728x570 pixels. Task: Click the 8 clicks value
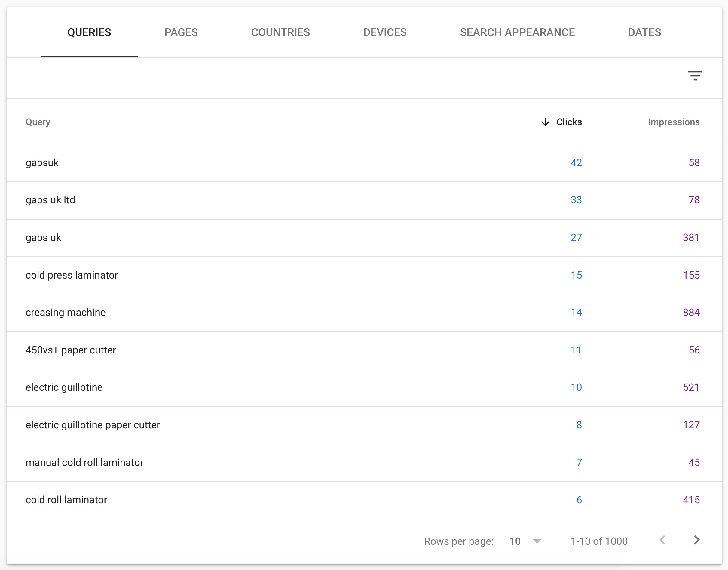[579, 425]
